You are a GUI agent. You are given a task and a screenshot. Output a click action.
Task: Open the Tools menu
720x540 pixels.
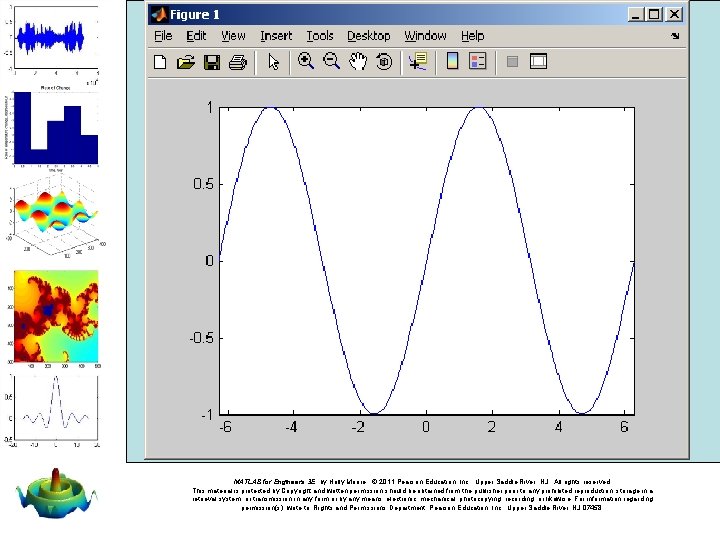click(x=320, y=36)
